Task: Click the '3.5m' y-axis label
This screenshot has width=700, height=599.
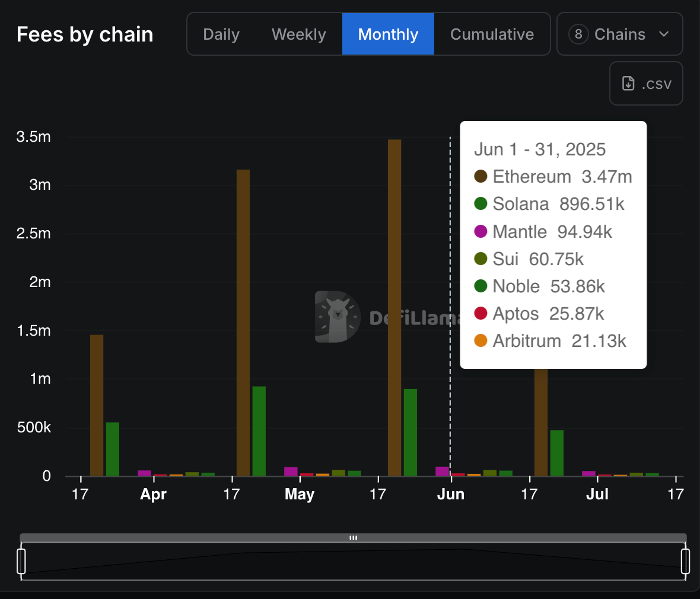Action: pyautogui.click(x=33, y=136)
